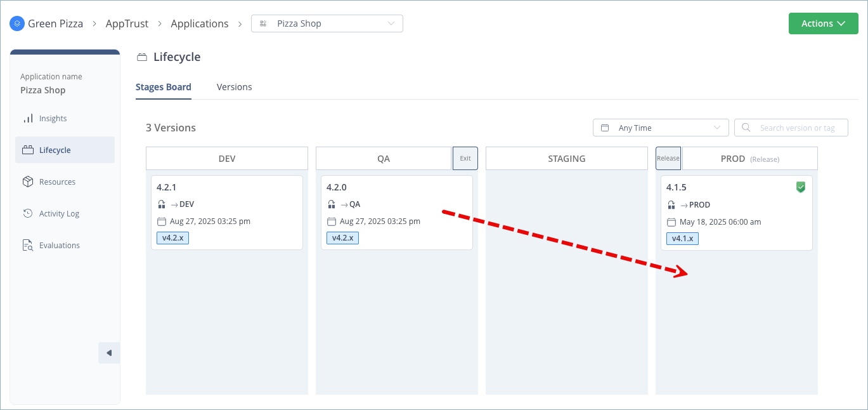Click the Exit button on the QA column
This screenshot has height=410, width=868.
click(465, 158)
